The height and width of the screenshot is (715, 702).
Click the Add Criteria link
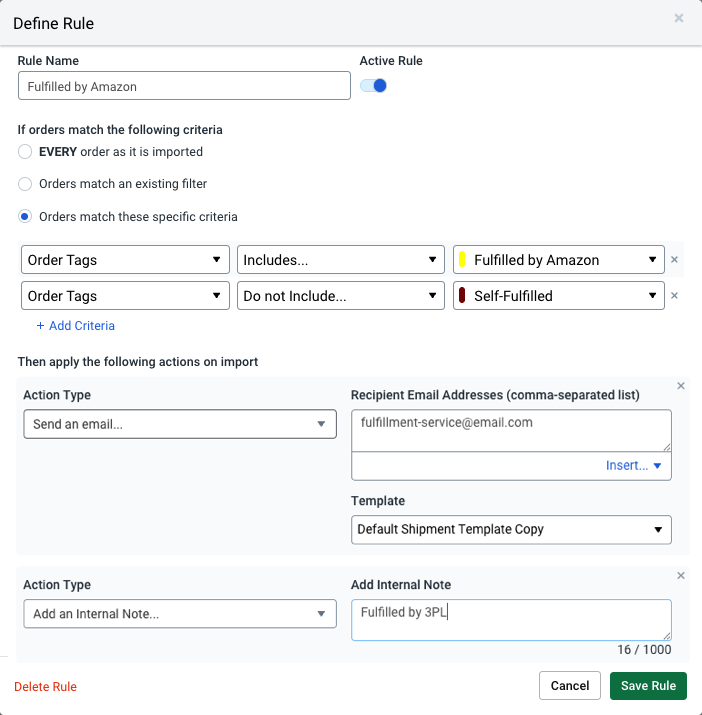tap(76, 326)
